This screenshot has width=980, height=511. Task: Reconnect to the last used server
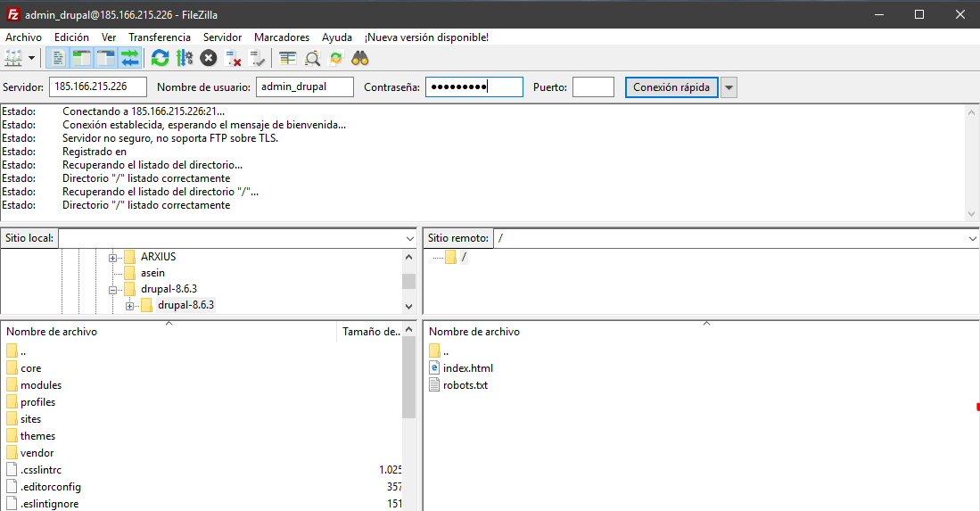pyautogui.click(x=258, y=59)
